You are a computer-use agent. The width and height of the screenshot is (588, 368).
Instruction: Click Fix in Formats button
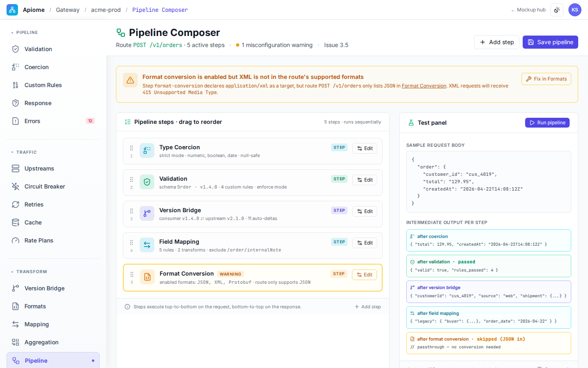pyautogui.click(x=546, y=79)
